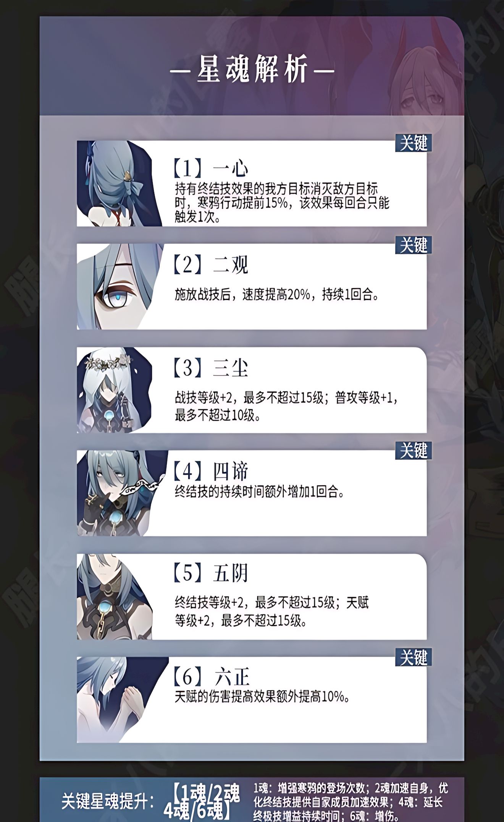Select the 【6】六正 eidolon title

[x=211, y=678]
